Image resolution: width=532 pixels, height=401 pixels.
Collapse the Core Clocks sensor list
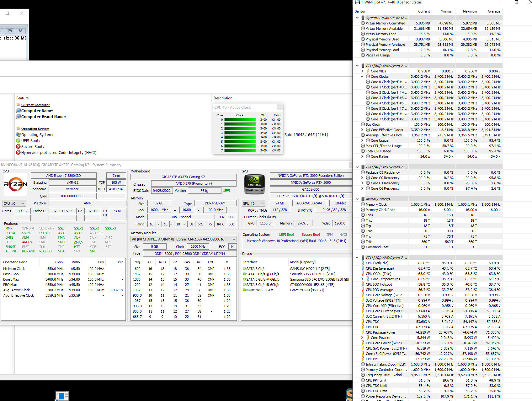362,77
